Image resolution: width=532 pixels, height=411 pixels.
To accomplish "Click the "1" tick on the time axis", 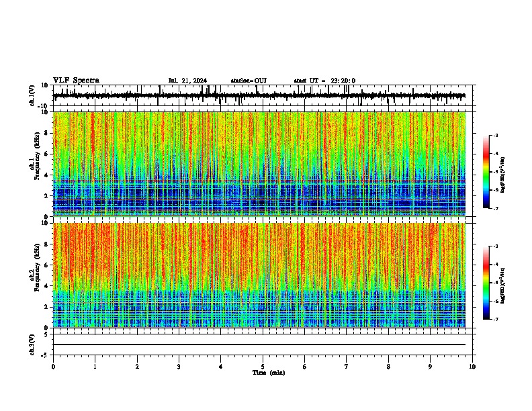I will coord(95,367).
